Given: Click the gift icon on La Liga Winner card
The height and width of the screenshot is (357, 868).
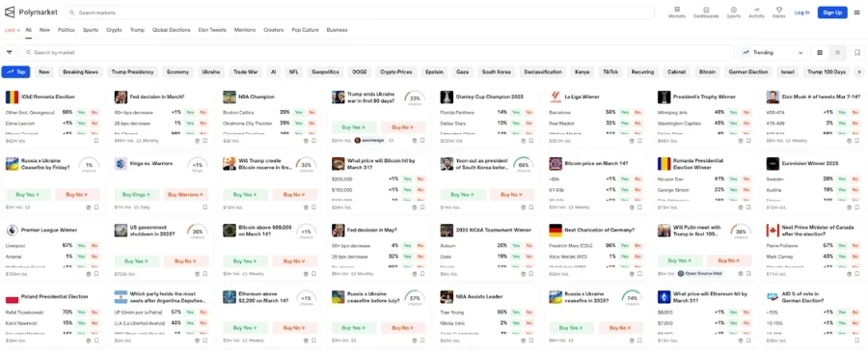Looking at the screenshot, I should click(x=631, y=141).
